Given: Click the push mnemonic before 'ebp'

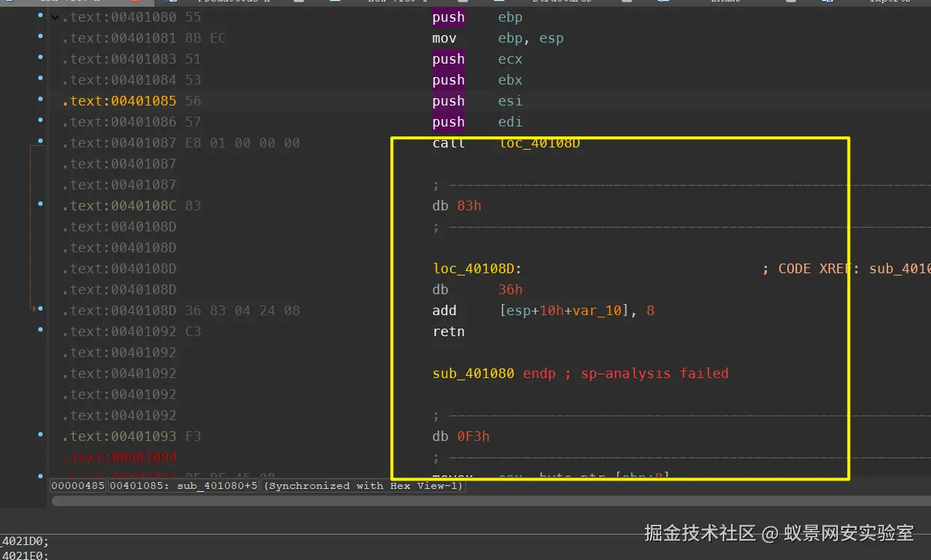Looking at the screenshot, I should (x=449, y=17).
